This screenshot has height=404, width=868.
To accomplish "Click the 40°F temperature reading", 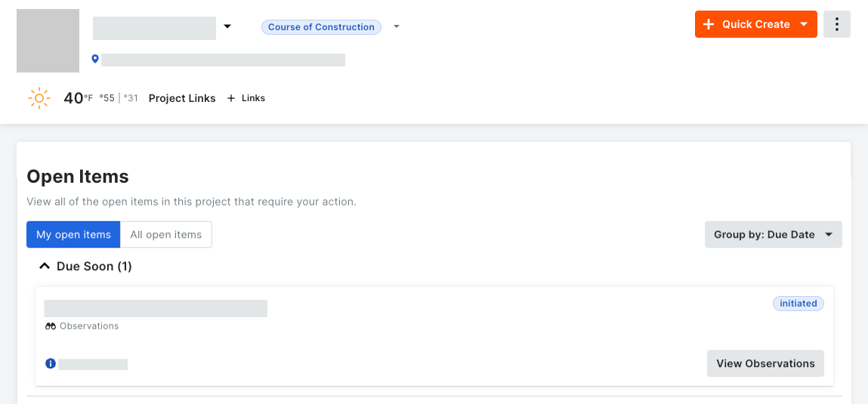I will (78, 98).
